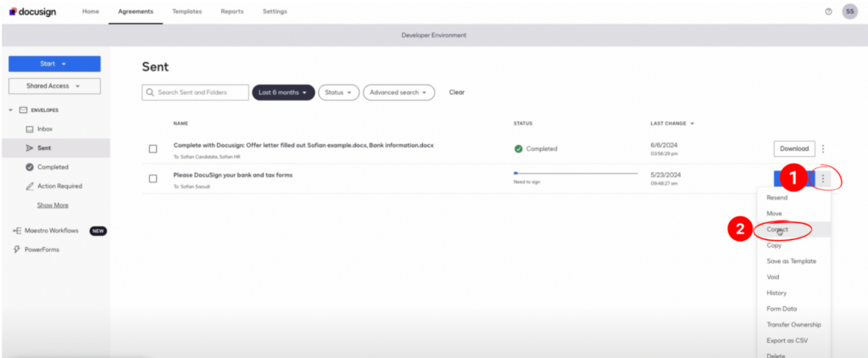Click the Sent paper-plane icon
This screenshot has height=358, width=868.
(x=30, y=148)
